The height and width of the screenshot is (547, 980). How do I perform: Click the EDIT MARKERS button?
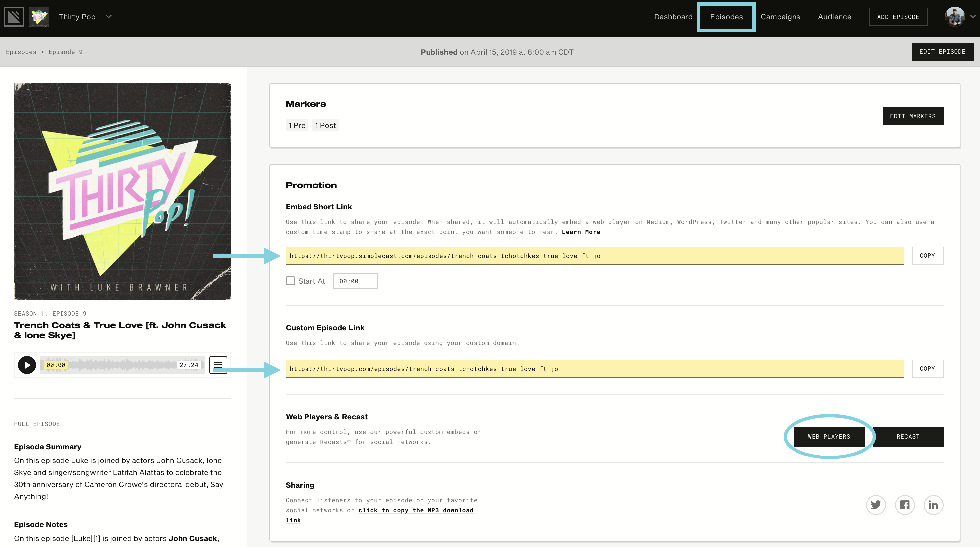913,116
